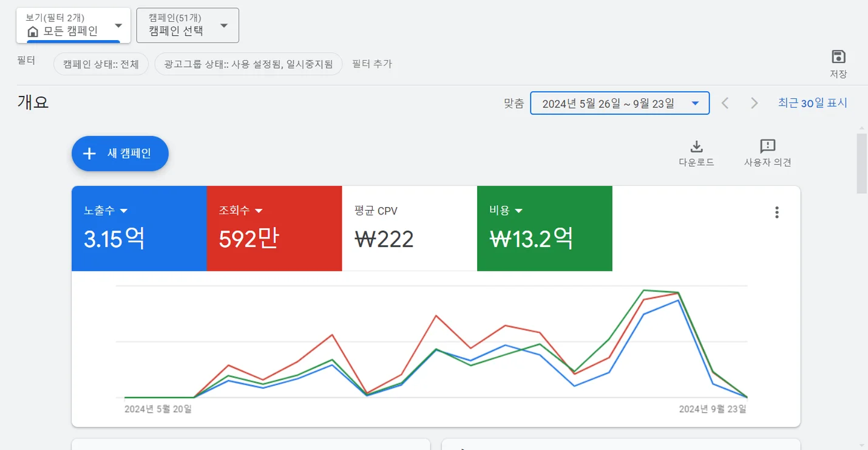The width and height of the screenshot is (868, 450).
Task: Select the 평균 CPV metric card
Action: pos(410,228)
